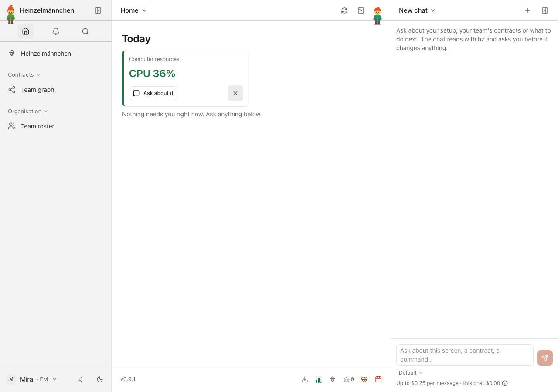Open the resource bars indicator
Screen dimensions: 558x392
319,379
